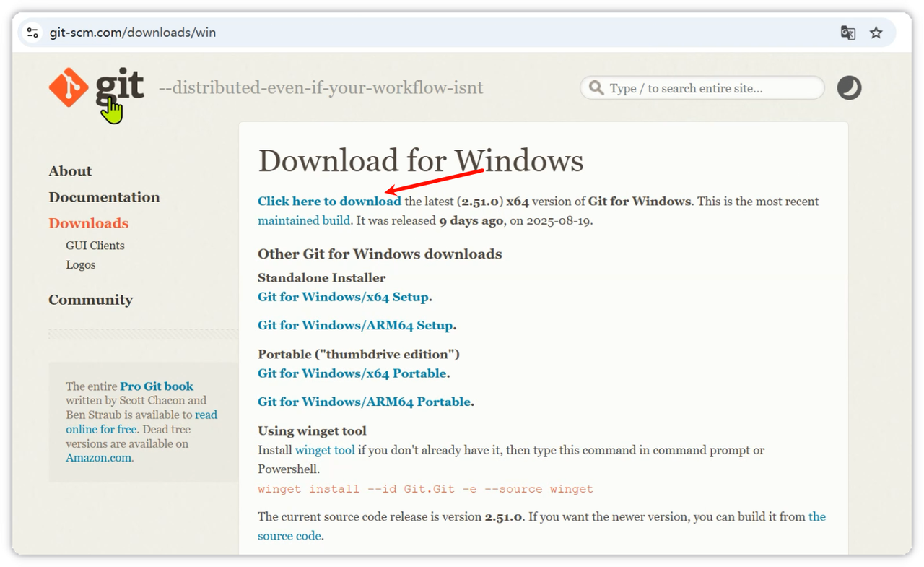Open the About sidebar section
This screenshot has width=924, height=567.
tap(70, 171)
